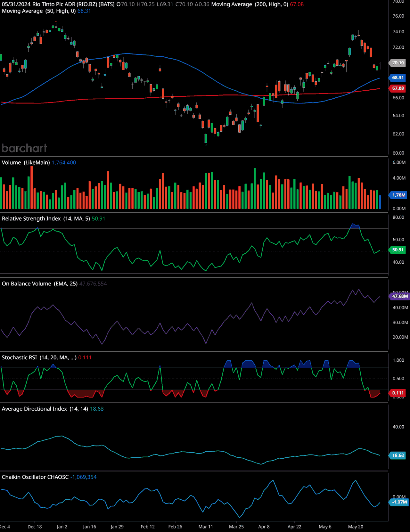Click the Jan 16 date label
Image resolution: width=410 pixels, height=532 pixels.
(89, 527)
